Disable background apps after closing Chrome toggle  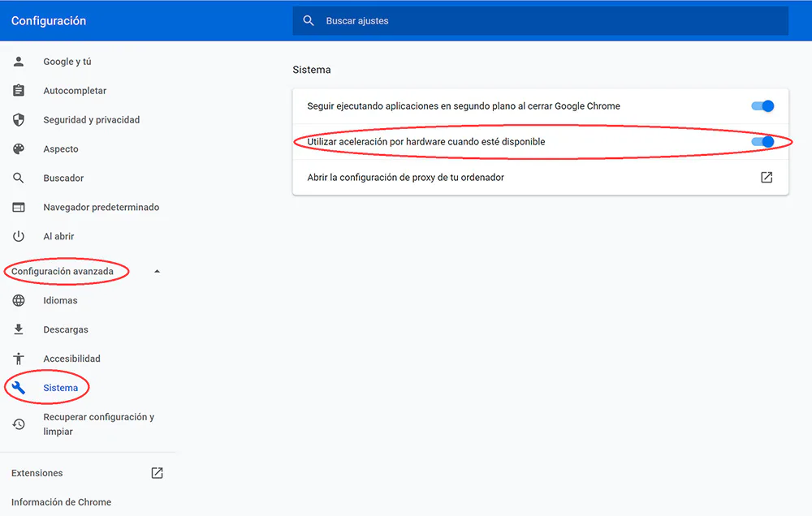point(762,105)
